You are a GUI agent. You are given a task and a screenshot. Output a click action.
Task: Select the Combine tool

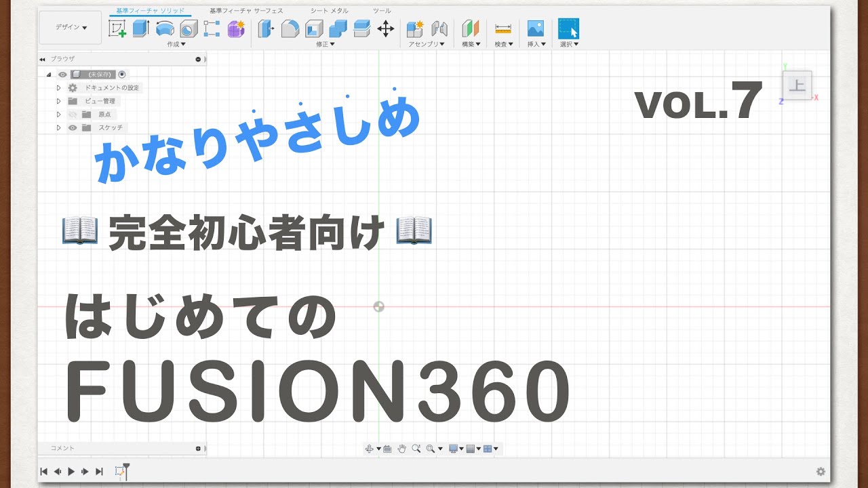pos(338,28)
